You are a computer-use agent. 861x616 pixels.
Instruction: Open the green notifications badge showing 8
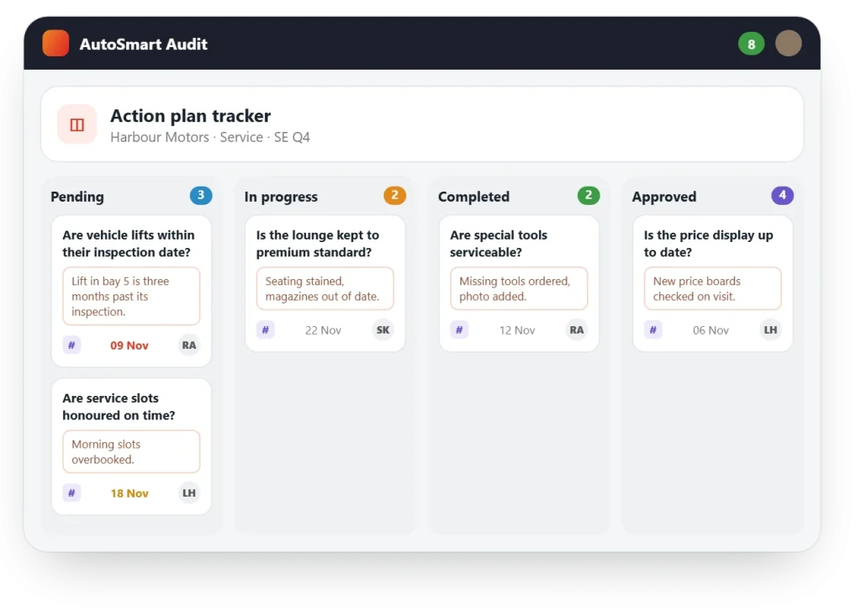coord(751,44)
